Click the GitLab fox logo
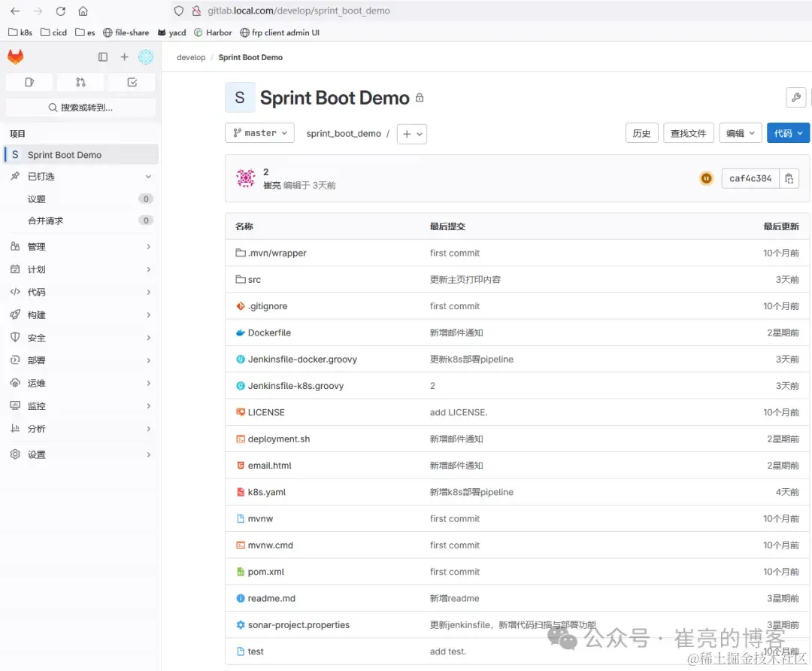Screen dimensions: 812x671 [14, 56]
